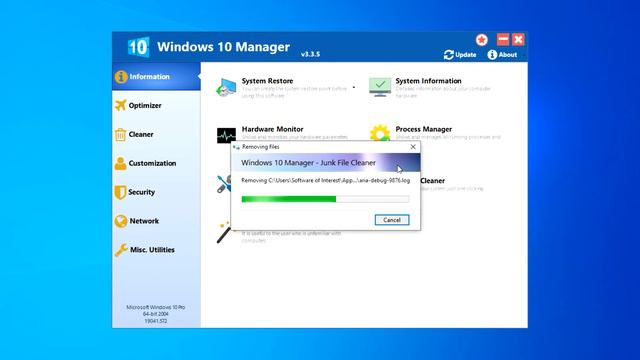
Task: Open the About button
Action: pyautogui.click(x=502, y=55)
